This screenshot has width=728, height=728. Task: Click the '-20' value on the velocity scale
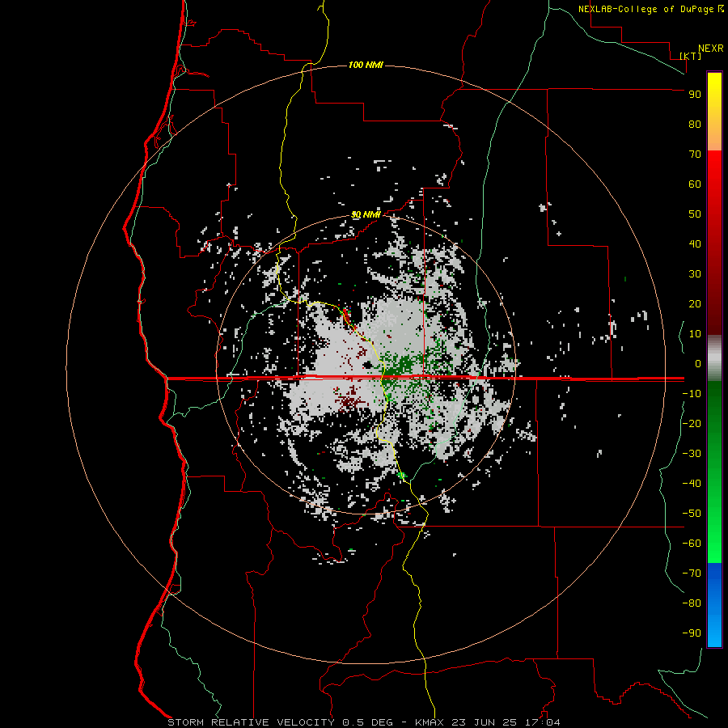coord(692,423)
